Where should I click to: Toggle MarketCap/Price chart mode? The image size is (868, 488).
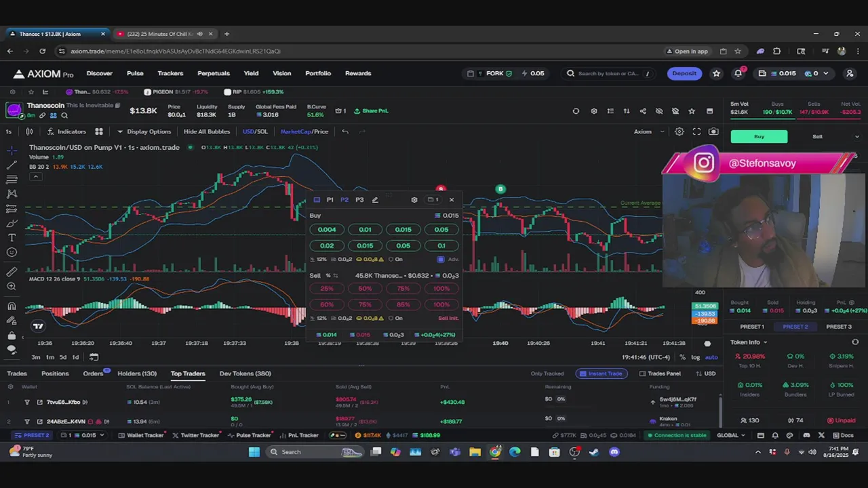[304, 131]
